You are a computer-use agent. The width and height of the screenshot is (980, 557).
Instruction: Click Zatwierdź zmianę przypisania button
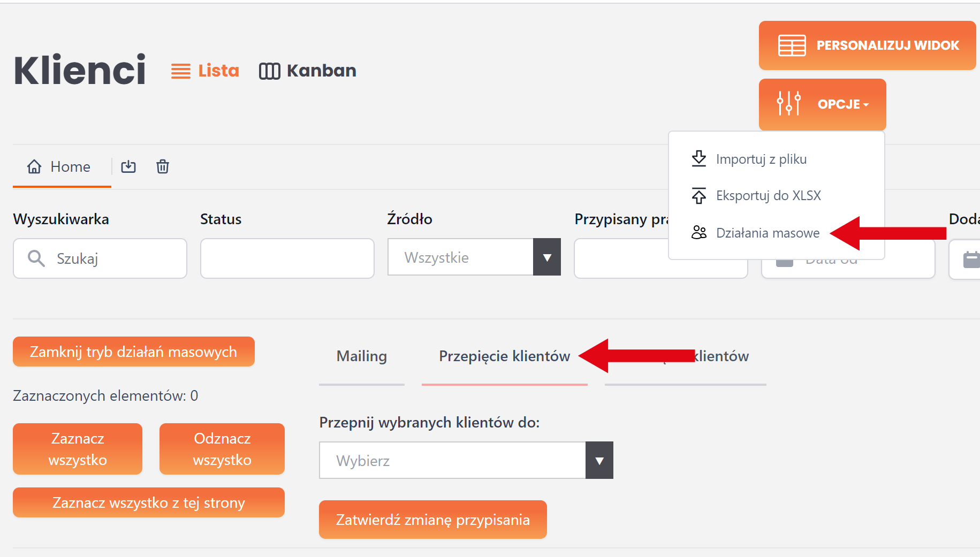tap(432, 520)
